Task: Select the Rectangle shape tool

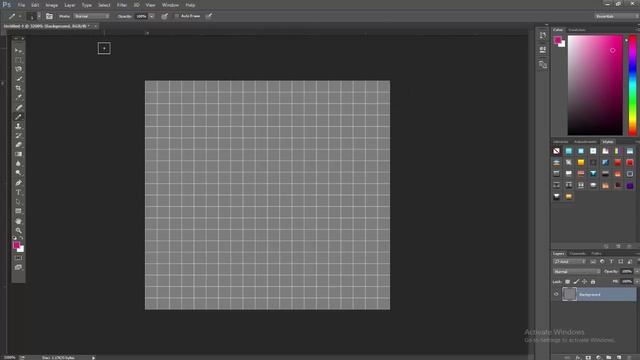Action: (x=18, y=211)
